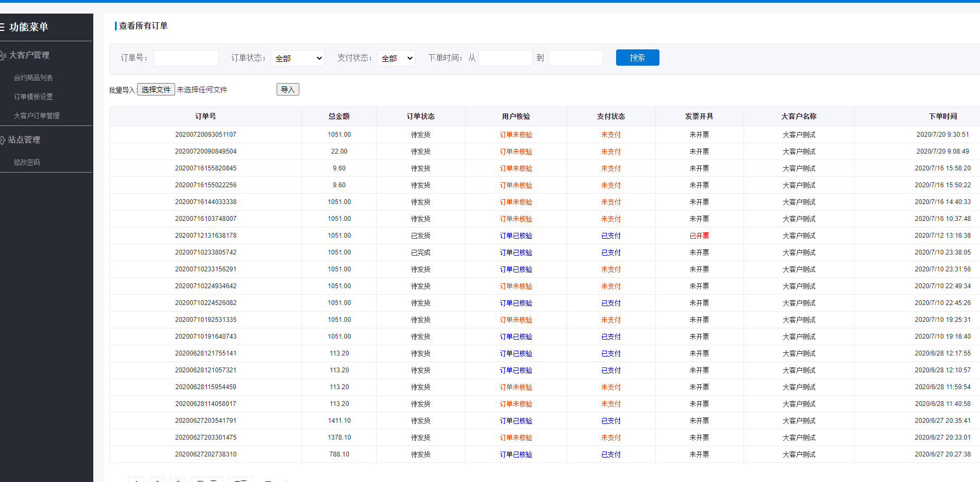Click the 788.10 total amount cell
980x482 pixels.
click(x=339, y=454)
